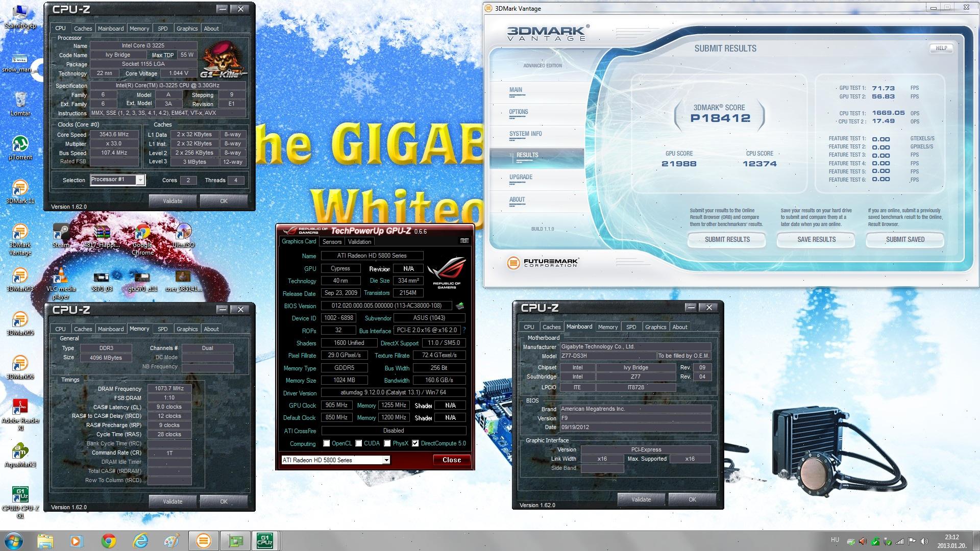Open the Action Center flag icon

(x=912, y=541)
